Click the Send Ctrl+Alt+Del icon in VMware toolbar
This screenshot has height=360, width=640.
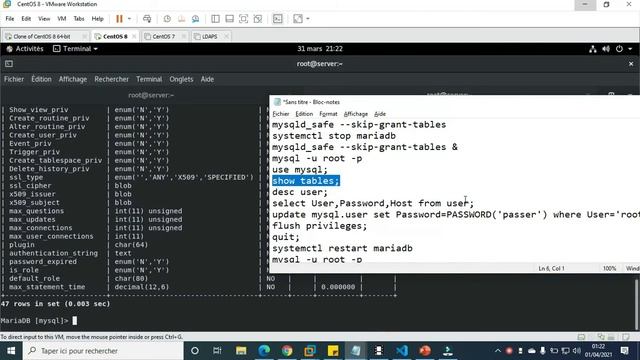pyautogui.click(x=147, y=19)
